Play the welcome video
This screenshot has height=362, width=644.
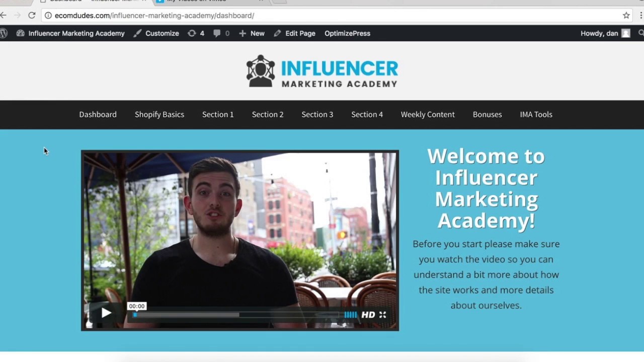coord(106,313)
